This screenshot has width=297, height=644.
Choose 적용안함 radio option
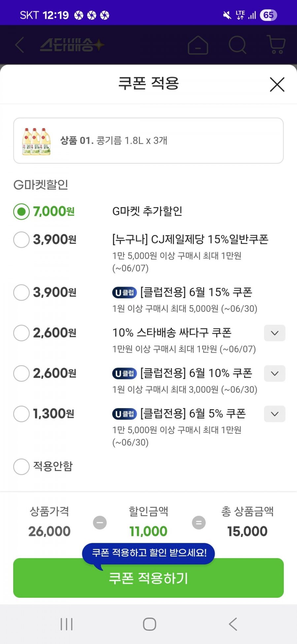(21, 466)
